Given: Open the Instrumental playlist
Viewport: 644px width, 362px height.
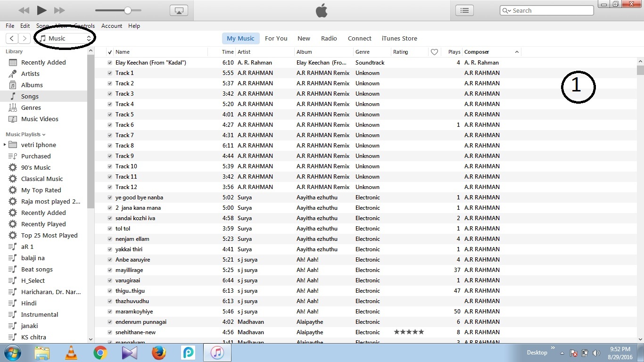Looking at the screenshot, I should (40, 314).
